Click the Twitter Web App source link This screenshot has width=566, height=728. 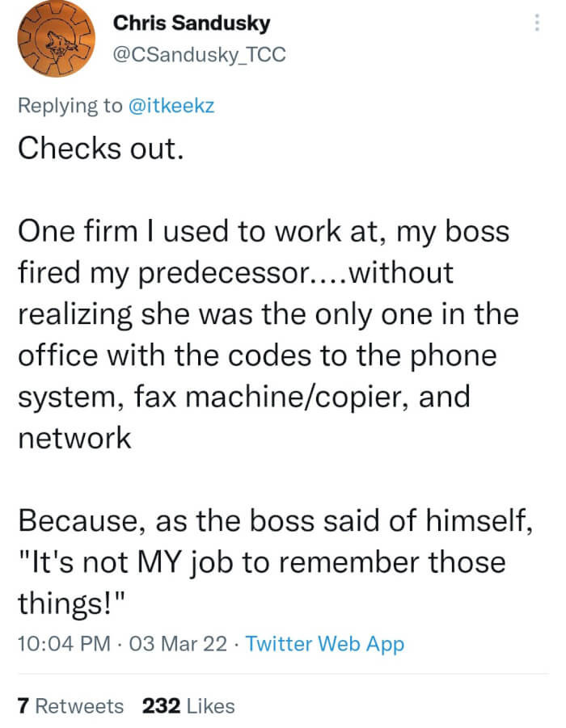pyautogui.click(x=323, y=644)
